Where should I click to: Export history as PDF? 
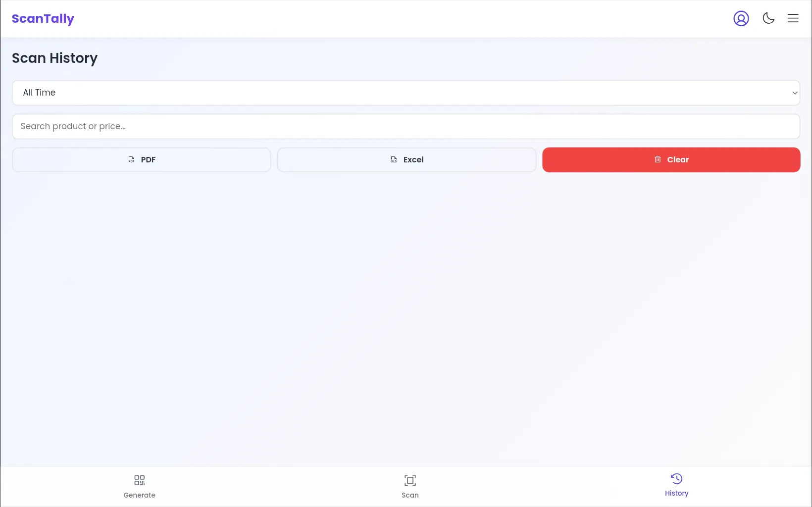pyautogui.click(x=142, y=159)
